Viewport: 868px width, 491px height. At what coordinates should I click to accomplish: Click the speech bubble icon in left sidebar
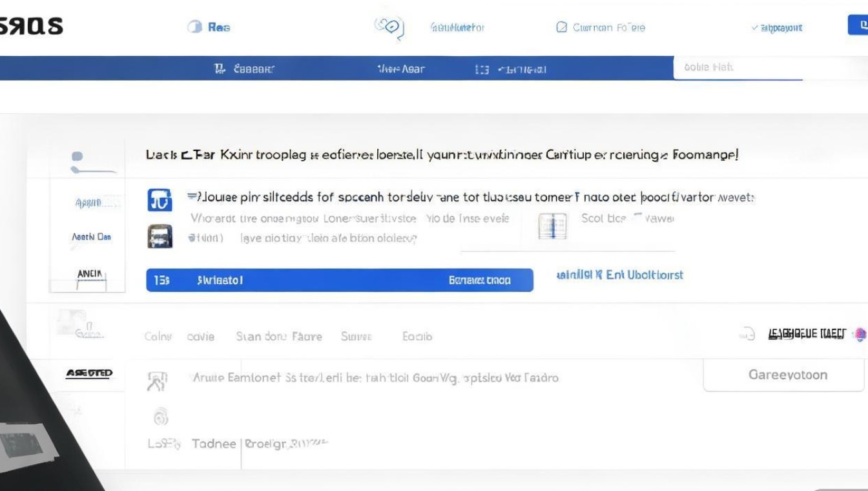point(77,156)
